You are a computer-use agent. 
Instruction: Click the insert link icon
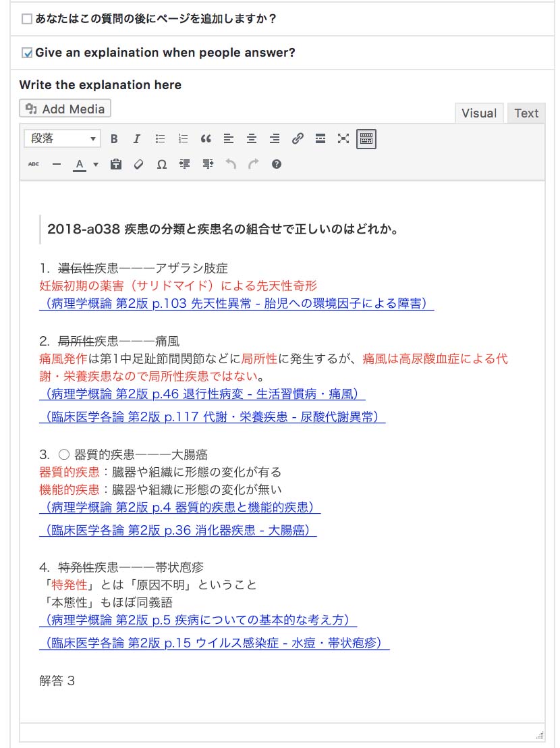pos(298,139)
